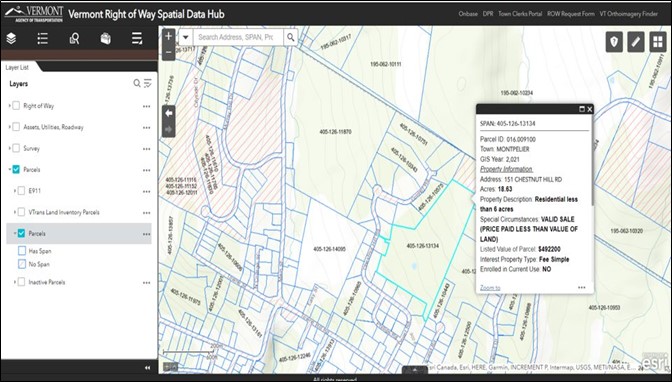Screen dimensions: 672x382
Task: Open layer filter options icon
Action: pyautogui.click(x=148, y=83)
